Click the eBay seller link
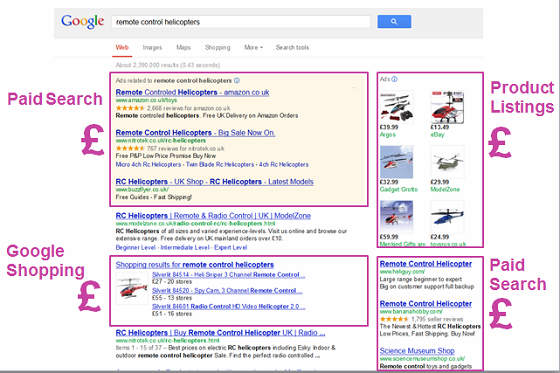This screenshot has height=373, width=560. 438,135
